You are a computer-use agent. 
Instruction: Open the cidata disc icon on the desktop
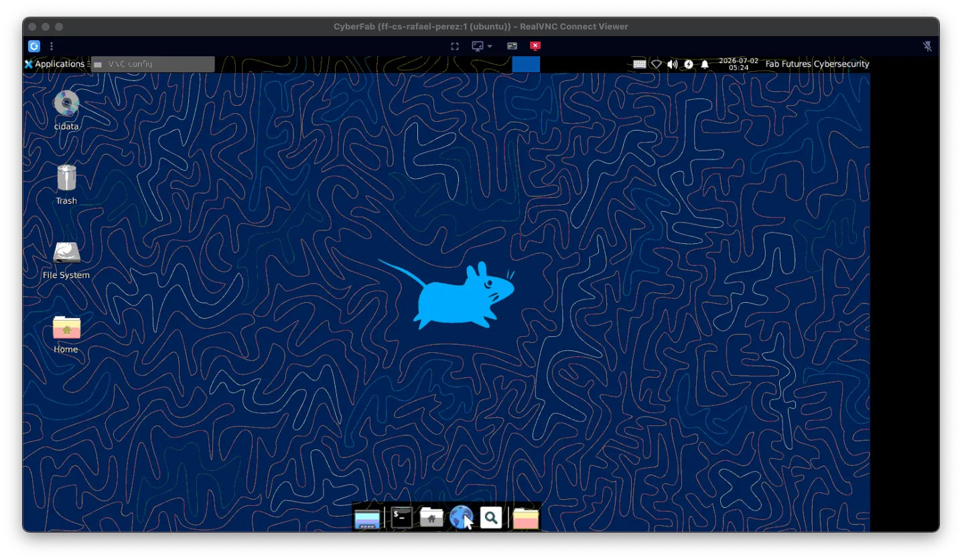point(66,104)
